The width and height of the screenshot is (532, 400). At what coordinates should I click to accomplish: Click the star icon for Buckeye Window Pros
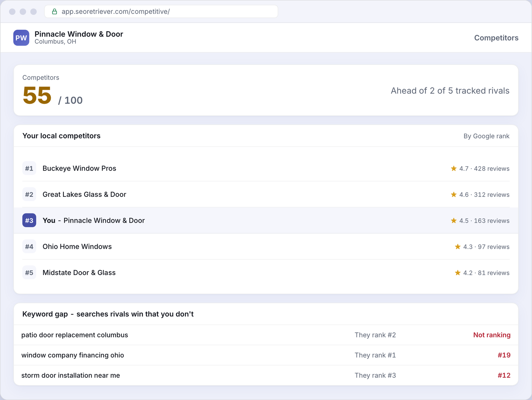tap(454, 168)
